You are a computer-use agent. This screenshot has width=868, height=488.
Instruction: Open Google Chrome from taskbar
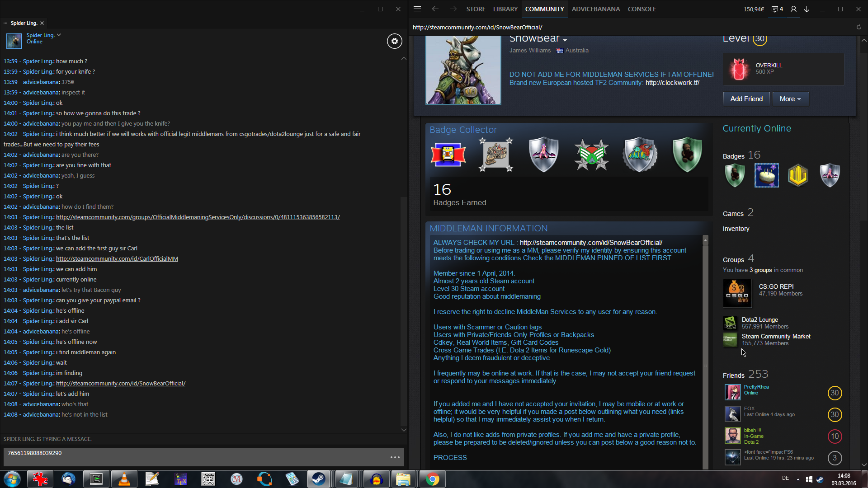click(432, 479)
